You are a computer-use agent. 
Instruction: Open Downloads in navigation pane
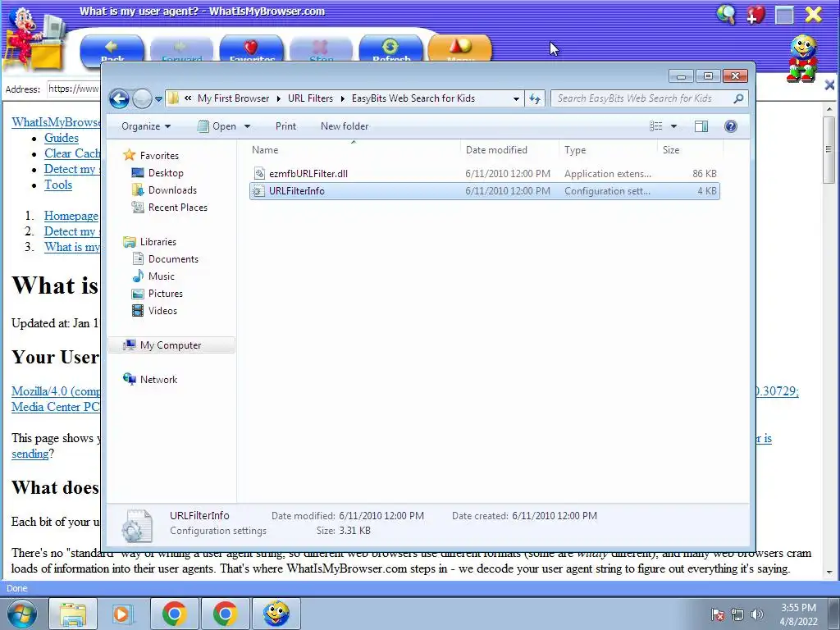tap(172, 190)
